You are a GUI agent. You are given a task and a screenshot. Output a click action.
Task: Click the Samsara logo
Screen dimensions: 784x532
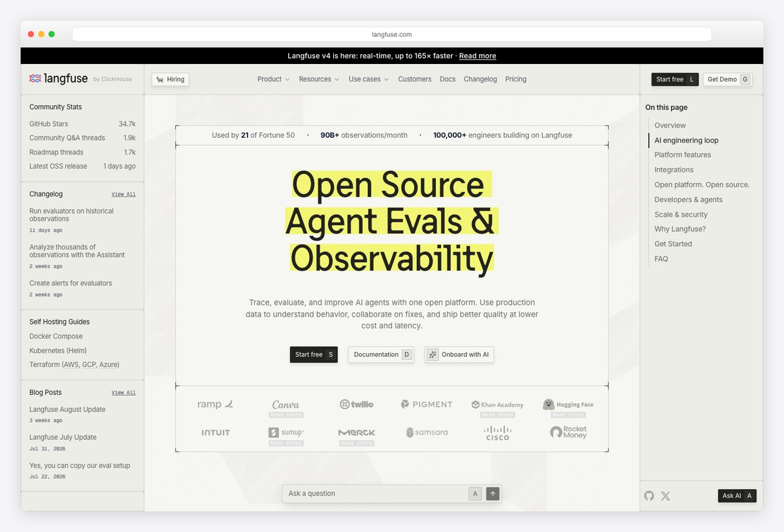coord(427,433)
